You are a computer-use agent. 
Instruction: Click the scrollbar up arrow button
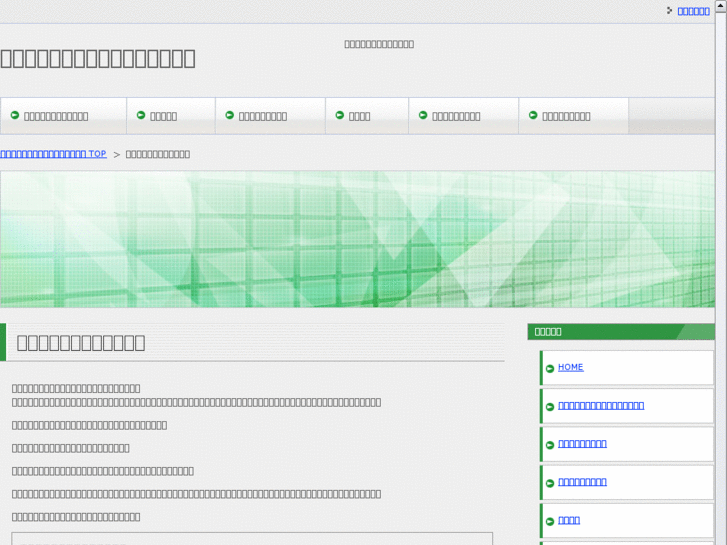tap(721, 5)
